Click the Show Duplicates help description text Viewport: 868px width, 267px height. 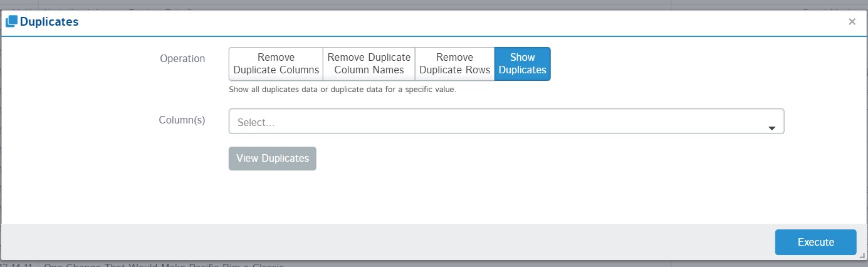342,90
